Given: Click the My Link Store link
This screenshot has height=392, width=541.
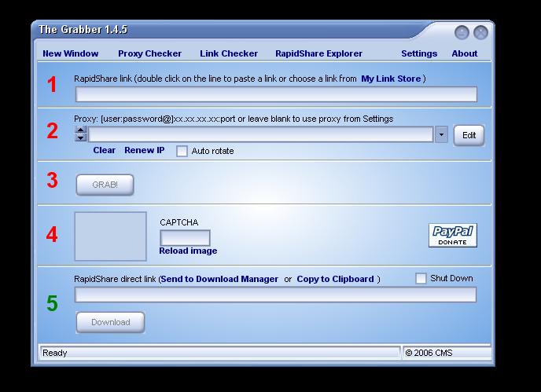Looking at the screenshot, I should [x=391, y=79].
